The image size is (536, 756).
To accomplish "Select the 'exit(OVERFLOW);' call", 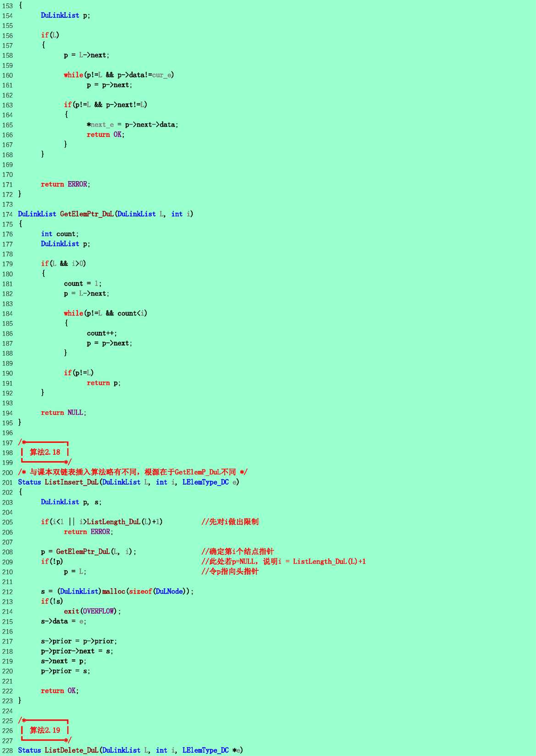I will coord(93,612).
